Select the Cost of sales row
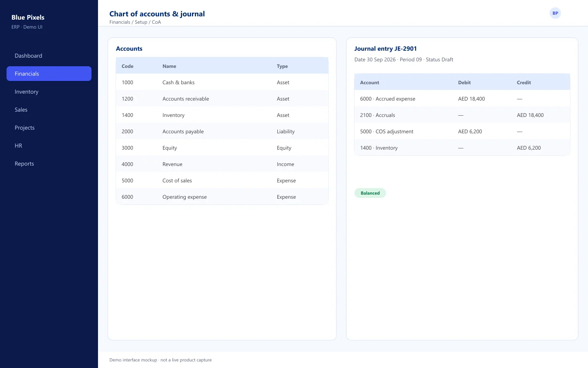Screen dimensions: 588x368 point(222,180)
